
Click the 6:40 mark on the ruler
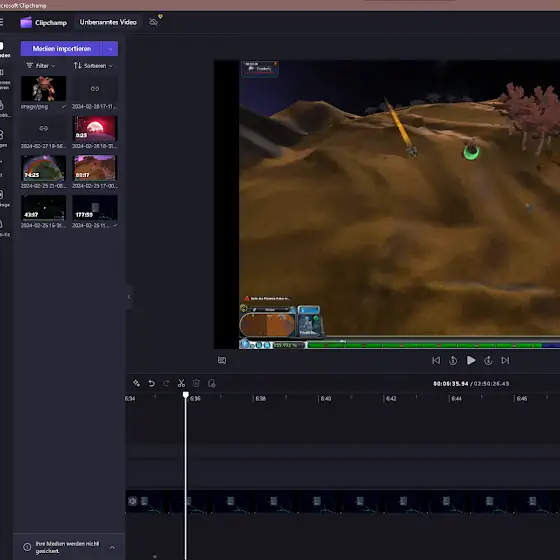pos(326,399)
